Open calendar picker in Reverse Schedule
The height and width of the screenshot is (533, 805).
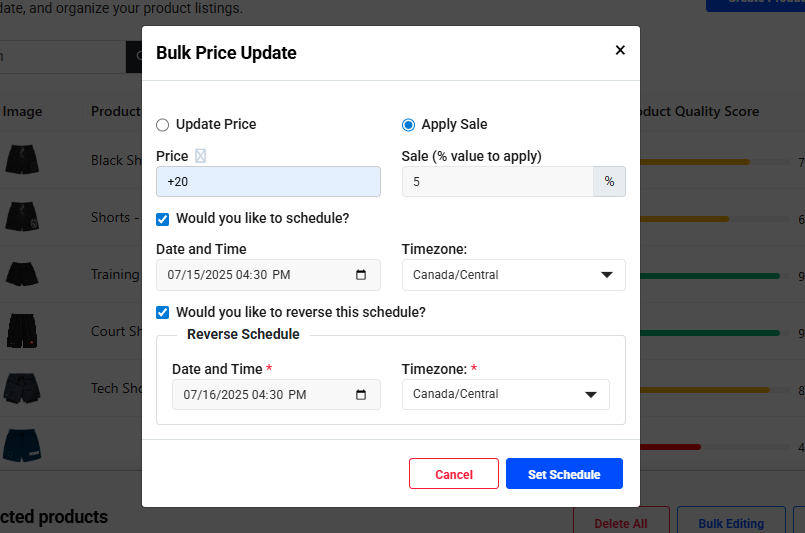[361, 394]
